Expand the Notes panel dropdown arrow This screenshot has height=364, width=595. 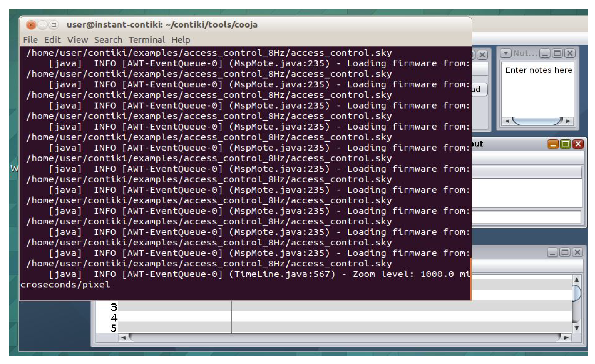tap(506, 53)
